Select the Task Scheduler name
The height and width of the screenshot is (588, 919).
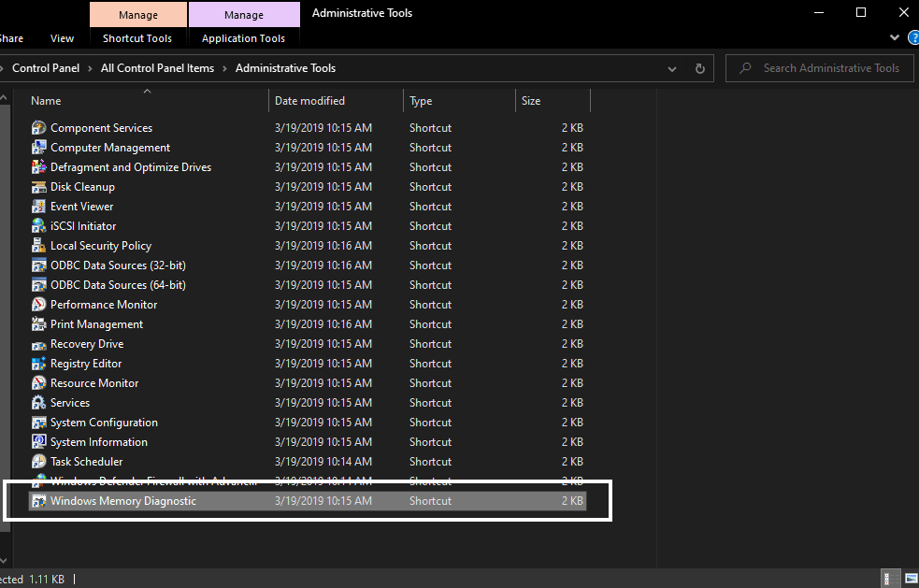[x=87, y=462]
